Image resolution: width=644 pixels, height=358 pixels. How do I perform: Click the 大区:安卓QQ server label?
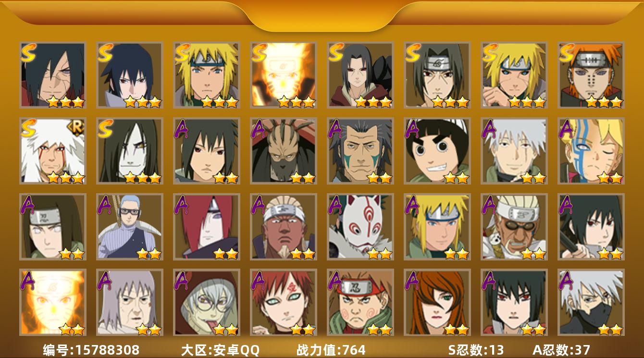tap(220, 350)
